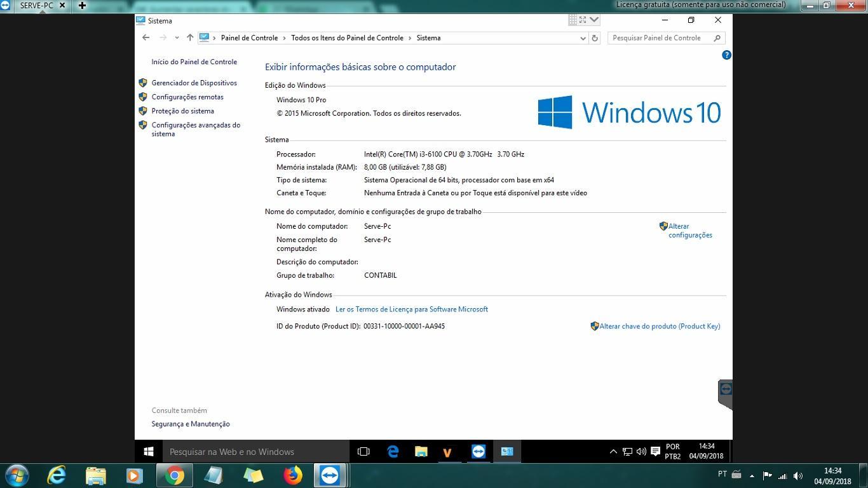Refresh the Control Panel view
The width and height of the screenshot is (868, 488).
595,38
